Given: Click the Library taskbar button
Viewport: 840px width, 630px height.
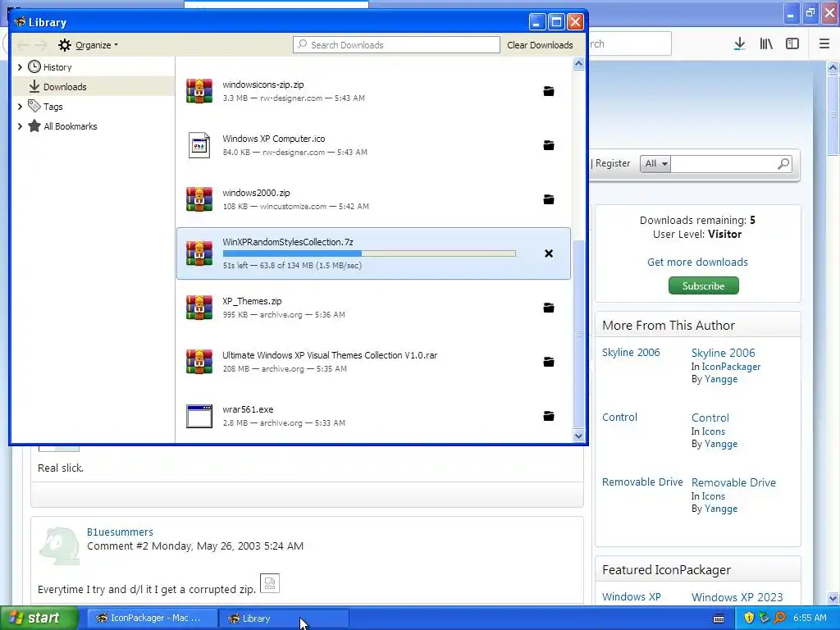Looking at the screenshot, I should [x=284, y=618].
